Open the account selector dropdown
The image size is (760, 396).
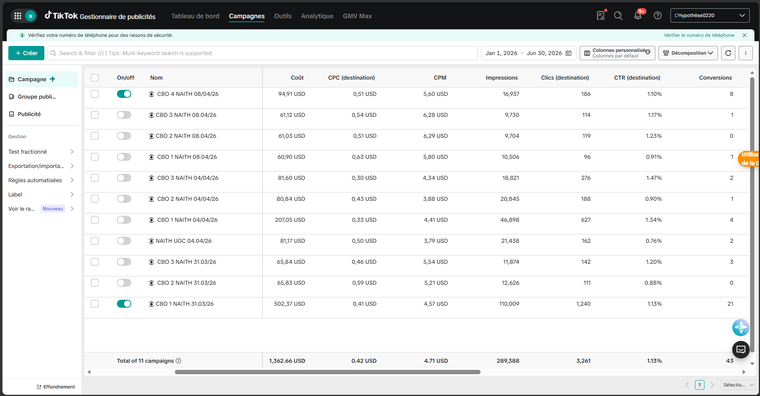(x=710, y=16)
